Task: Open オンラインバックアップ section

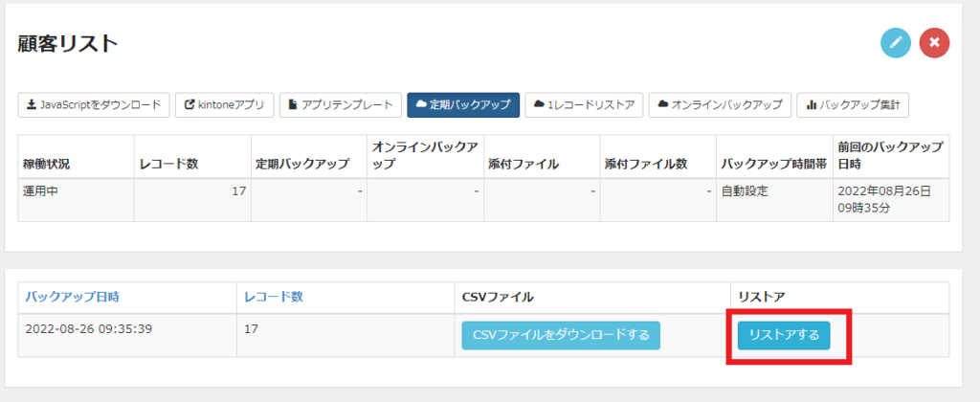Action: point(720,105)
